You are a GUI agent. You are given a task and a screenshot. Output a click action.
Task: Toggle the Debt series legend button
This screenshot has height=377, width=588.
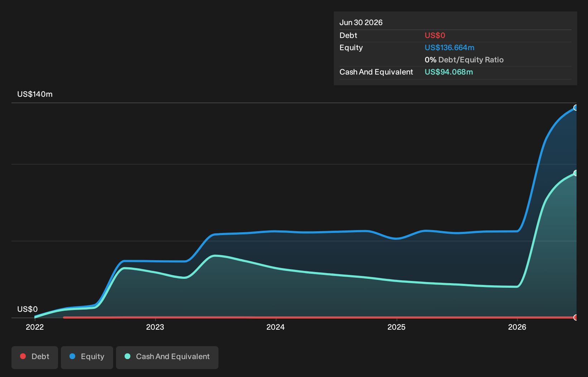pyautogui.click(x=35, y=357)
